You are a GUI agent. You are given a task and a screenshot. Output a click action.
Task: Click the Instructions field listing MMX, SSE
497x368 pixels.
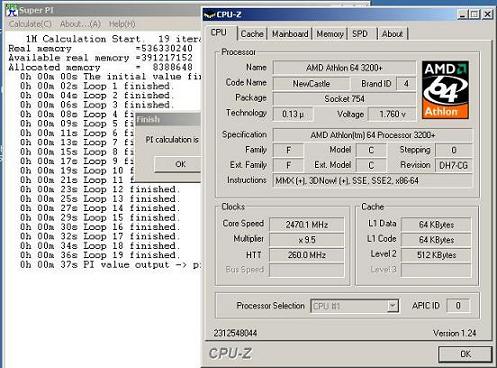373,181
